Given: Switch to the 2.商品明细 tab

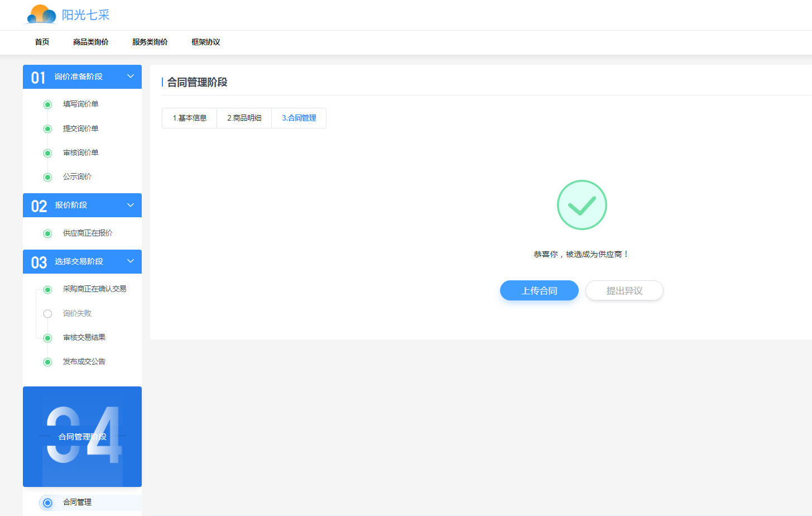Looking at the screenshot, I should coord(244,118).
